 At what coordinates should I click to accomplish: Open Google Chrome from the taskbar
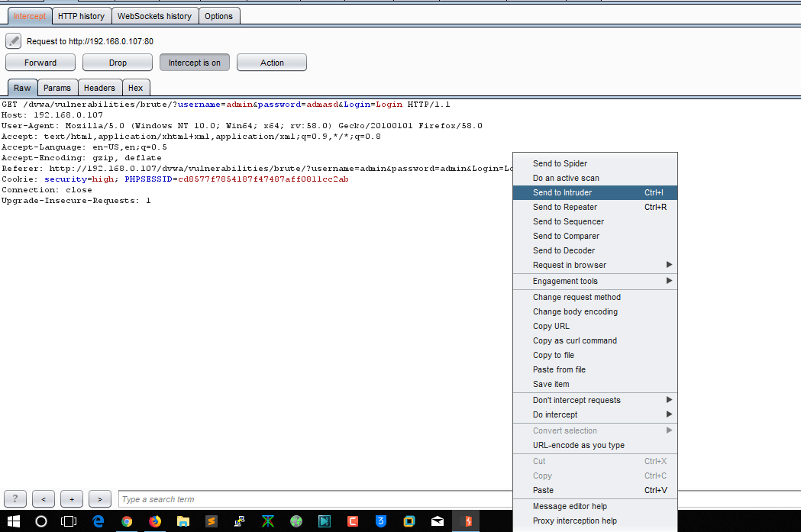click(x=127, y=521)
